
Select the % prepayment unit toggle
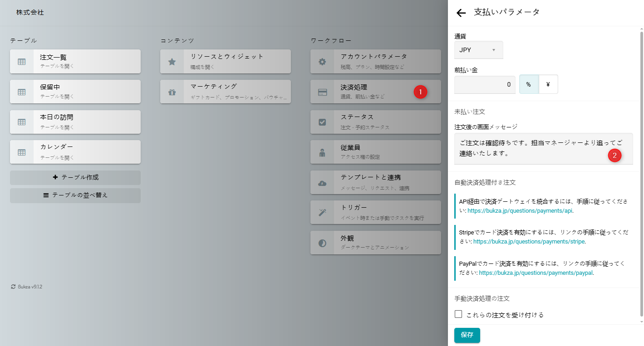click(529, 84)
